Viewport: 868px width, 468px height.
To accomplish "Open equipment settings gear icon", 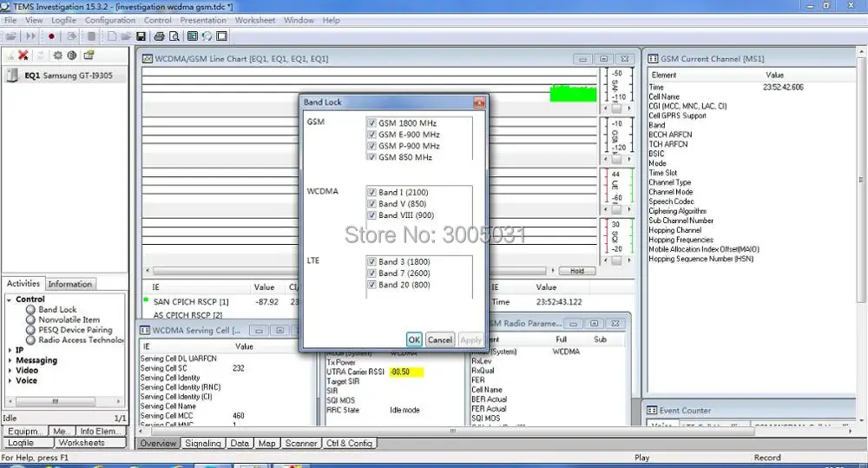I will click(x=57, y=56).
